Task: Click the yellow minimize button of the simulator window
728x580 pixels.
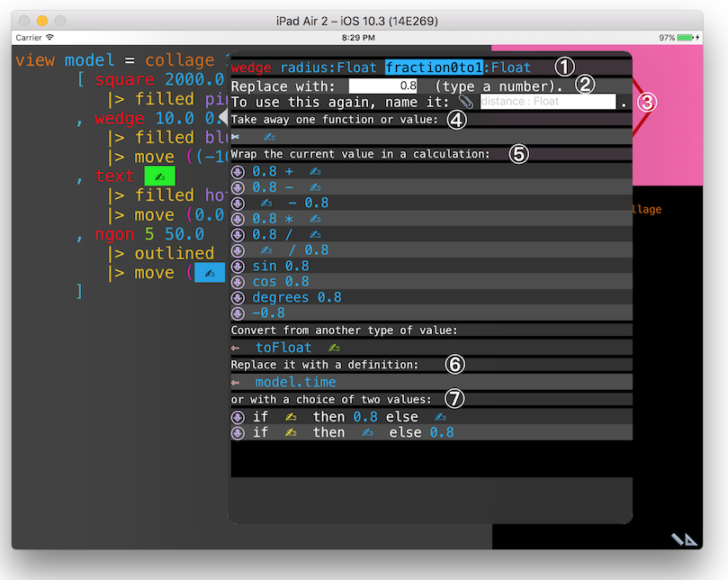Action: (42, 21)
